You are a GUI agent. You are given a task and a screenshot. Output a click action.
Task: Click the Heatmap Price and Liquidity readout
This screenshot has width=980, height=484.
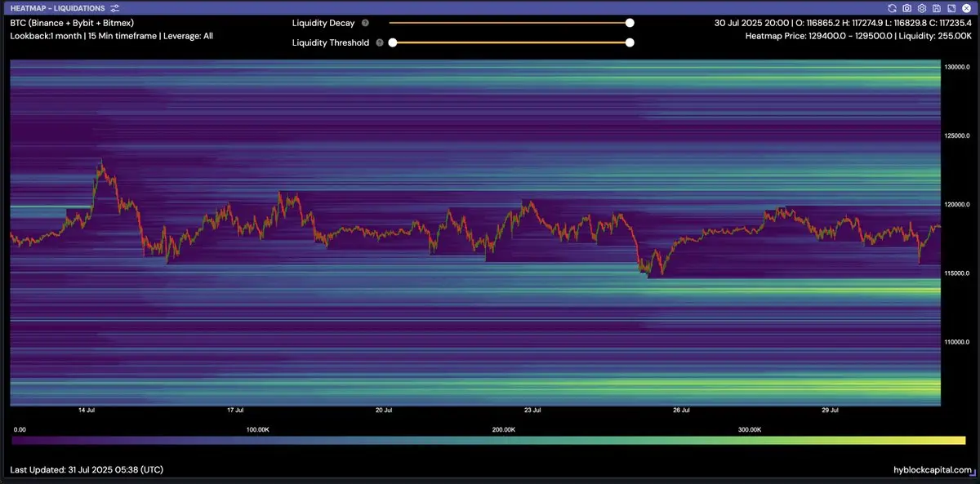coord(858,36)
